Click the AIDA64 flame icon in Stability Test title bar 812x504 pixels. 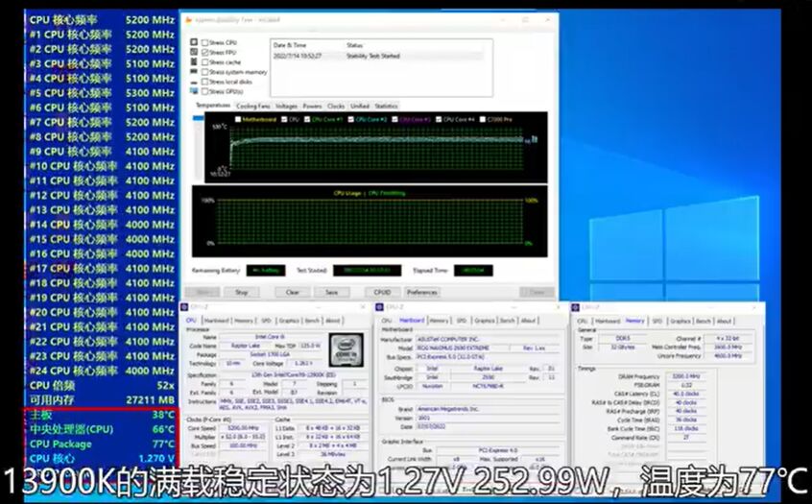pyautogui.click(x=189, y=20)
